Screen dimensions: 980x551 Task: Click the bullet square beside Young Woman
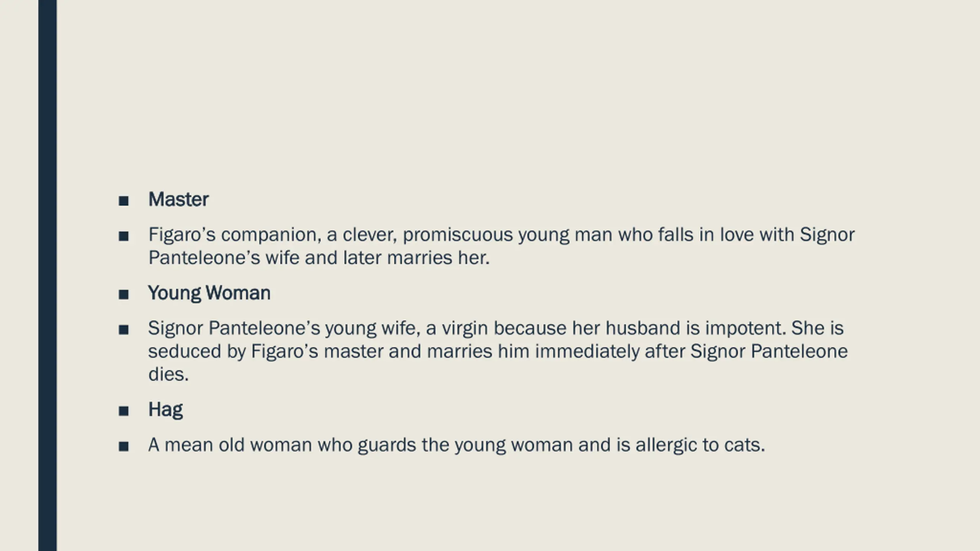pos(123,295)
